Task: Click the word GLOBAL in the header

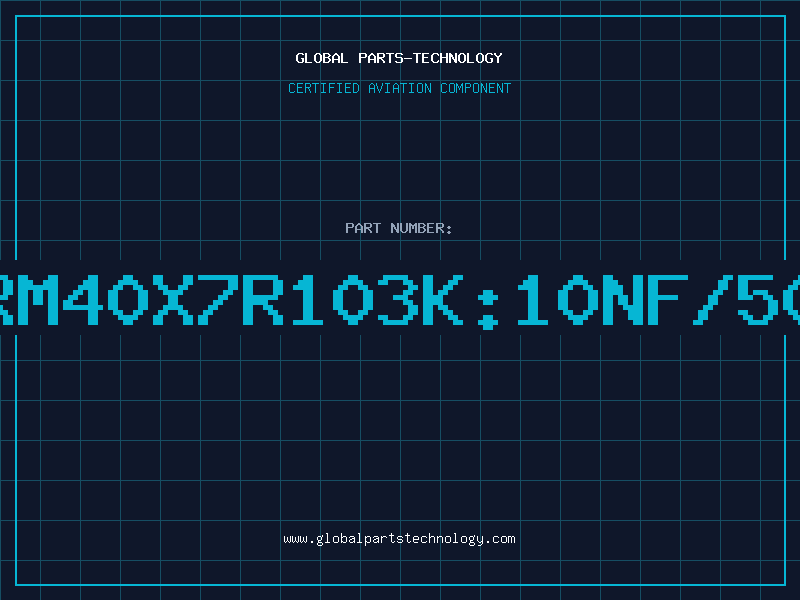Action: point(322,58)
